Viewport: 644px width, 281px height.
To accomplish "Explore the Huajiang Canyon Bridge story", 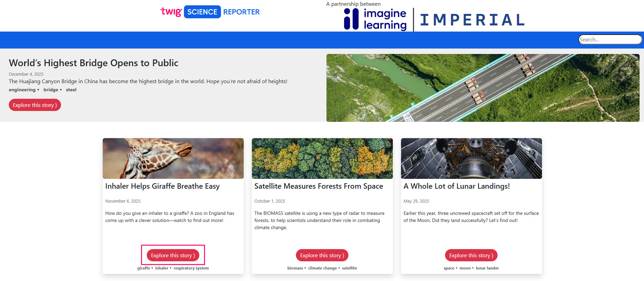I will tap(35, 105).
